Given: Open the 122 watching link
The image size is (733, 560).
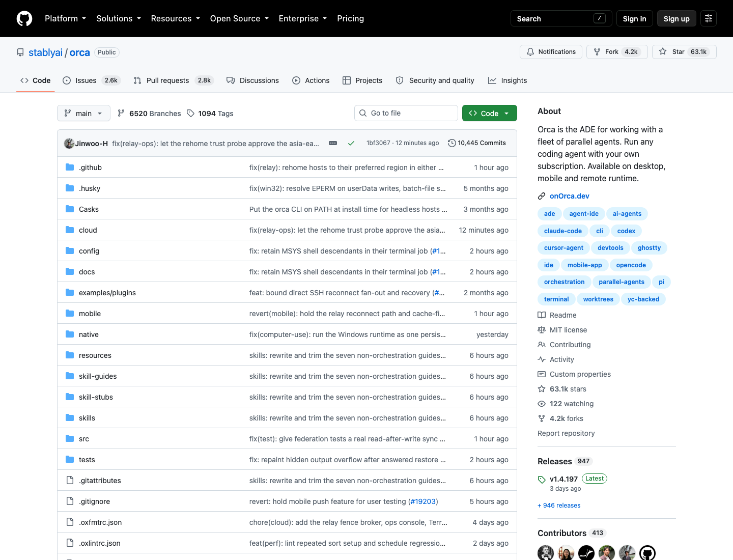Looking at the screenshot, I should [566, 404].
